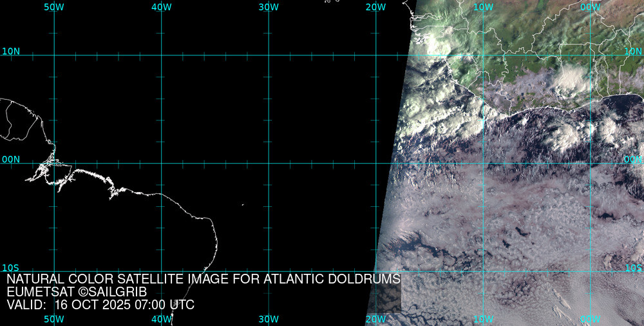Click the top 40W longitude label

coord(161,7)
